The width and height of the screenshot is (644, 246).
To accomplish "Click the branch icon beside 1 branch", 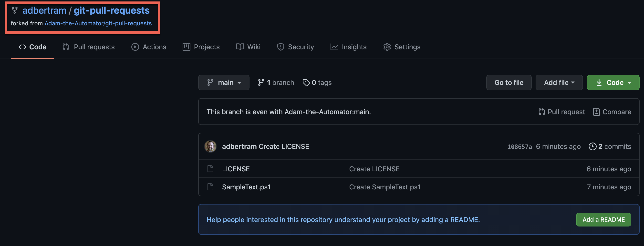I will coord(261,82).
